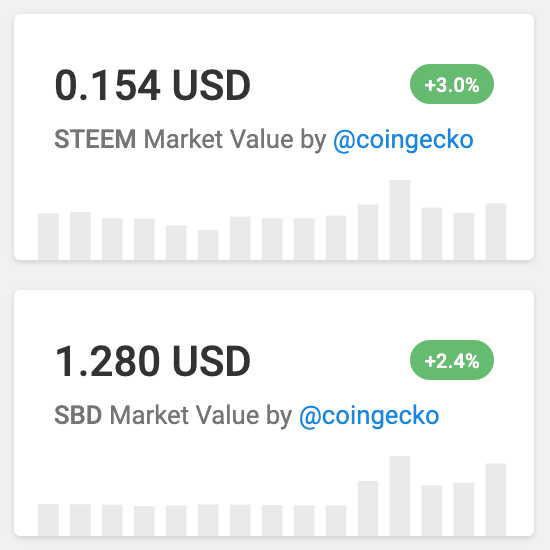Click the second bar of the STEEM chart
This screenshot has width=550, height=550.
click(80, 236)
